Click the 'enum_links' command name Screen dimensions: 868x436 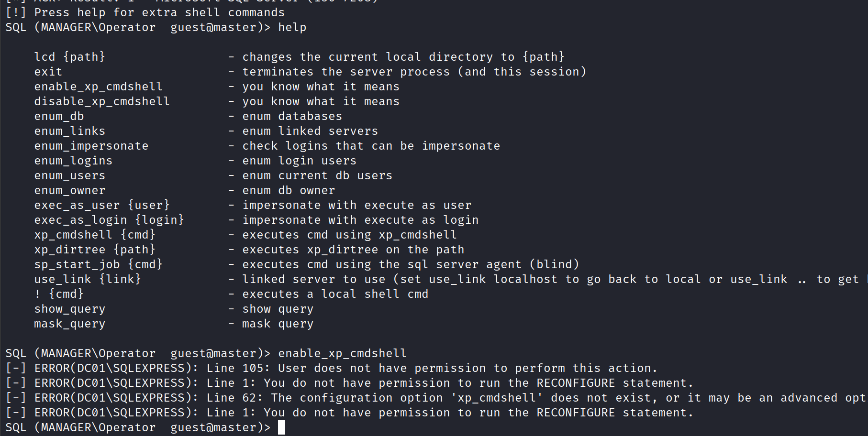click(x=70, y=131)
